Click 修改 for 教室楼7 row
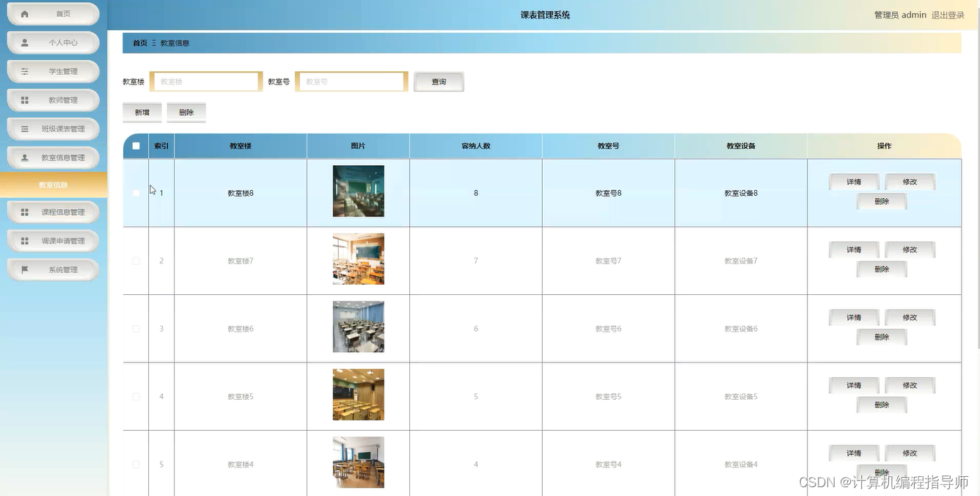980x496 pixels. [x=910, y=249]
